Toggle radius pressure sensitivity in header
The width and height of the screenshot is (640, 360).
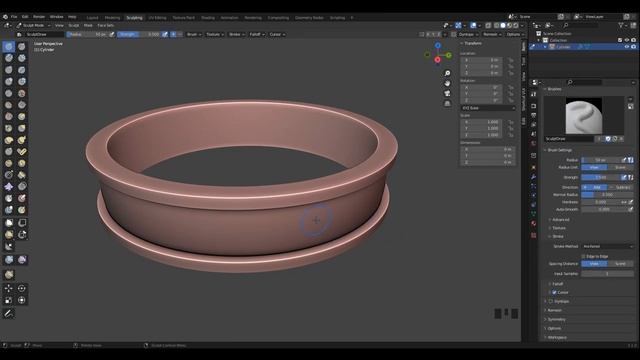pyautogui.click(x=112, y=35)
